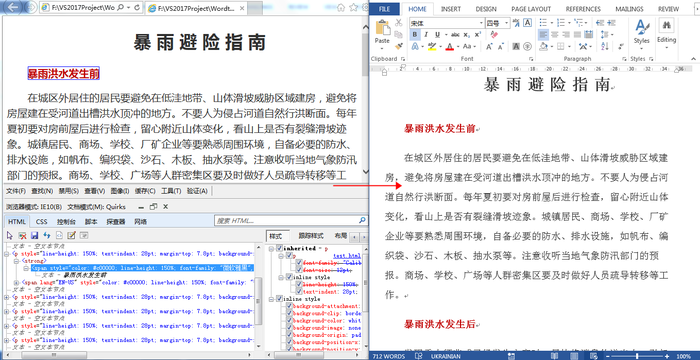The image size is (700, 360).
Task: Uncheck the background-clip style checkbox
Action: [289, 314]
